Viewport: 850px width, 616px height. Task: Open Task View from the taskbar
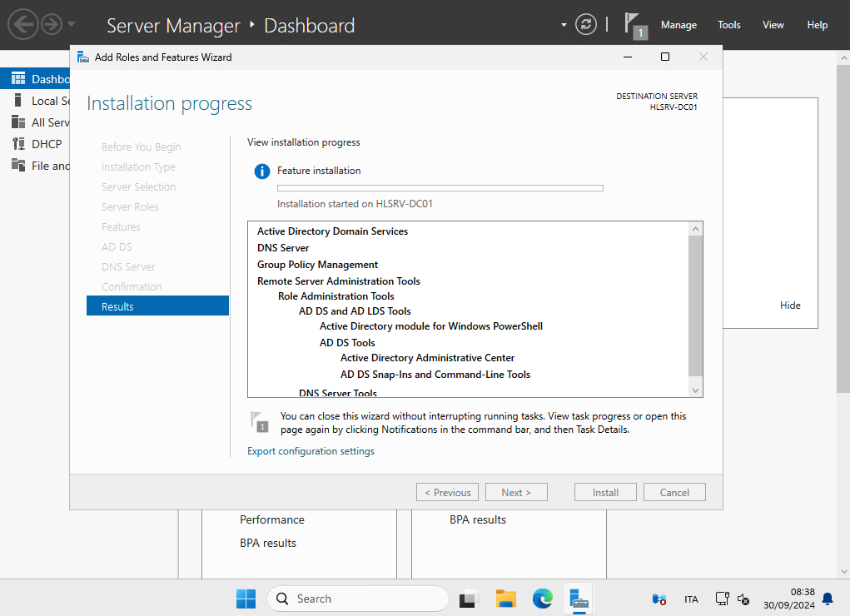[x=470, y=599]
